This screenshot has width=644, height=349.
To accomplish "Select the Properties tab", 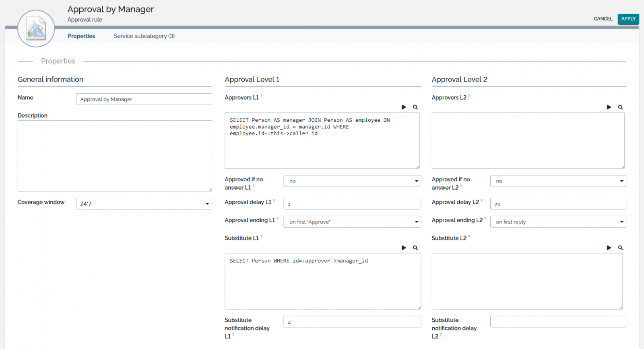I will 81,36.
